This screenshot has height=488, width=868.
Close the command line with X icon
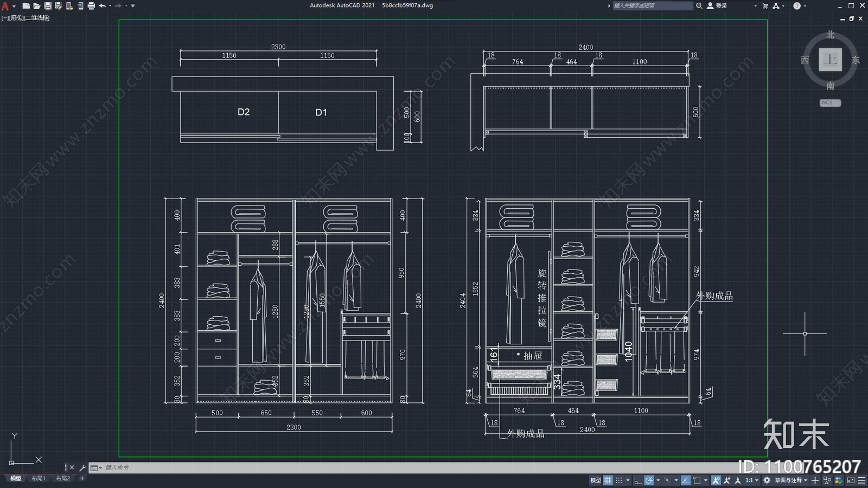72,467
